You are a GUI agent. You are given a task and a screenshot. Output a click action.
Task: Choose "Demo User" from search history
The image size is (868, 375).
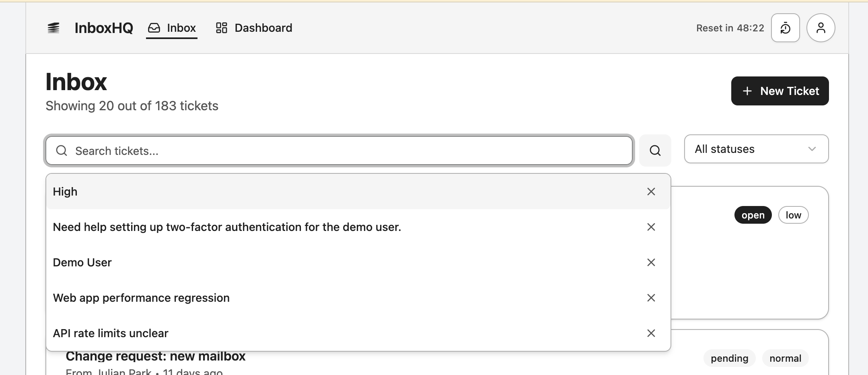point(82,262)
